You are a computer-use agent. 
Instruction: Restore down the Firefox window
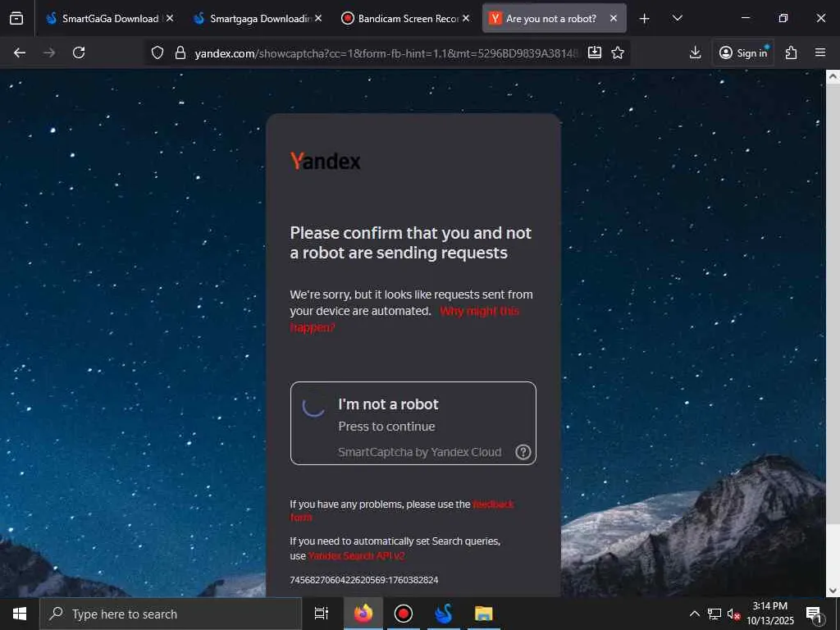pyautogui.click(x=783, y=18)
